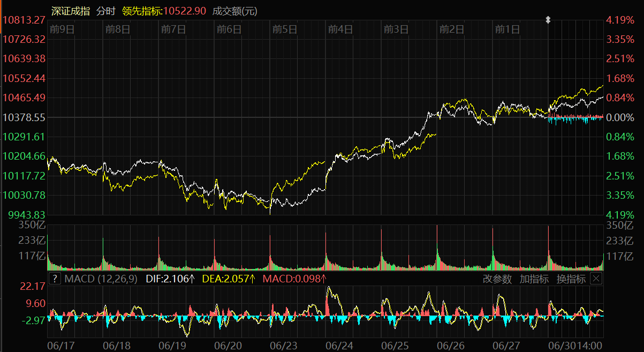Click 换指标 to switch indicator
This screenshot has height=352, width=644.
point(571,279)
